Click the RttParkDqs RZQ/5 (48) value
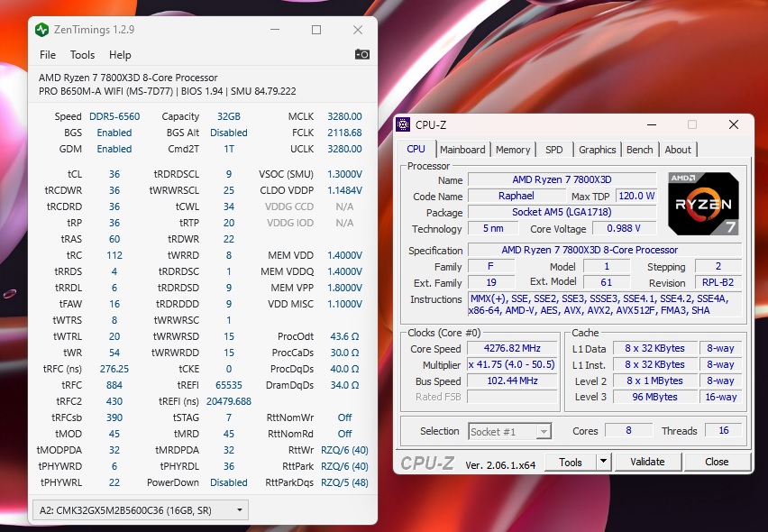The height and width of the screenshot is (532, 768). pyautogui.click(x=345, y=482)
